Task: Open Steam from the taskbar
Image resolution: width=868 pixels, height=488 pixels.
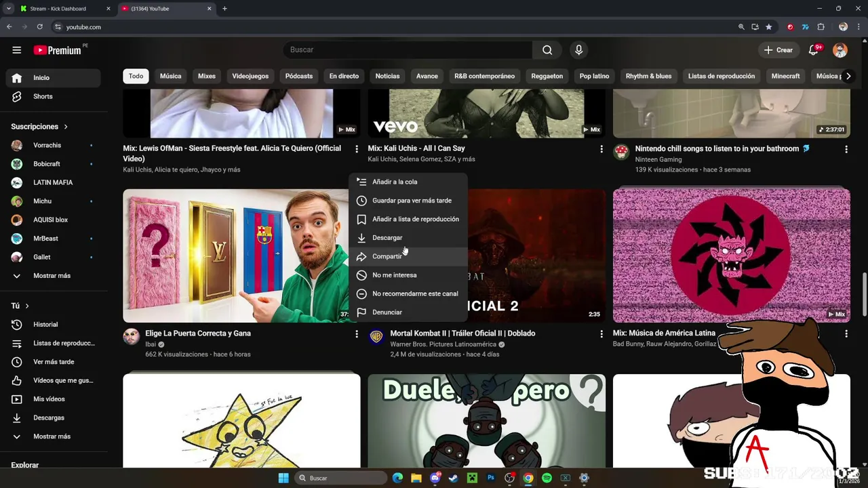Action: coord(453,478)
